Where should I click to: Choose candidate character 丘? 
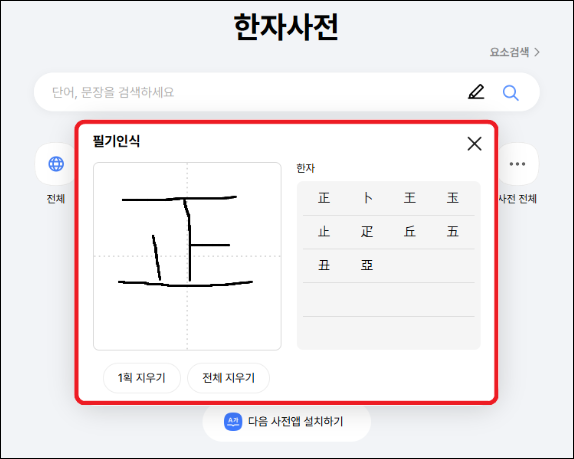tap(410, 231)
